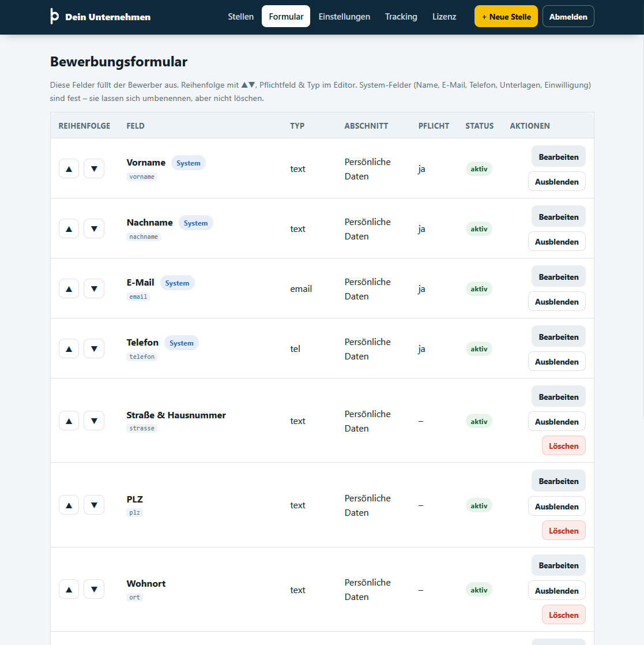
Task: Edit the Wohnort field
Action: (559, 565)
